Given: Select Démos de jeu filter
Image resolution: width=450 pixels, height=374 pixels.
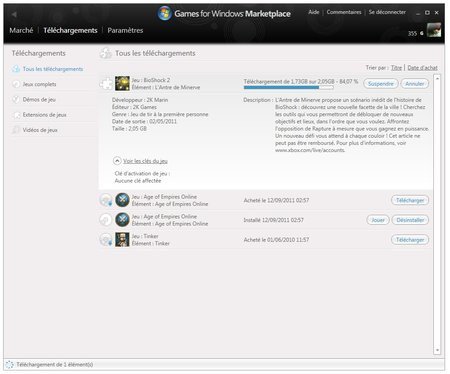Looking at the screenshot, I should point(39,99).
